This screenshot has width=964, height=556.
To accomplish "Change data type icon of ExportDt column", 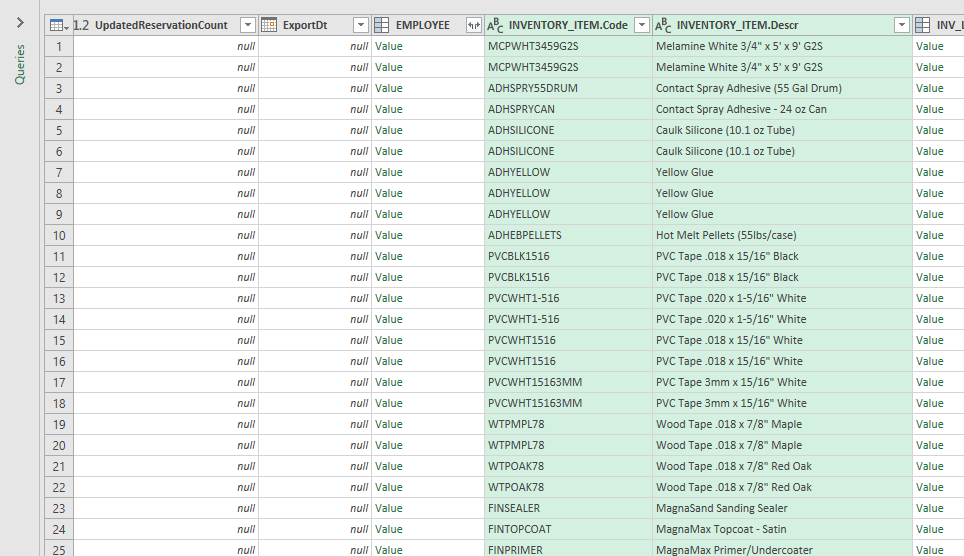I will coord(268,25).
